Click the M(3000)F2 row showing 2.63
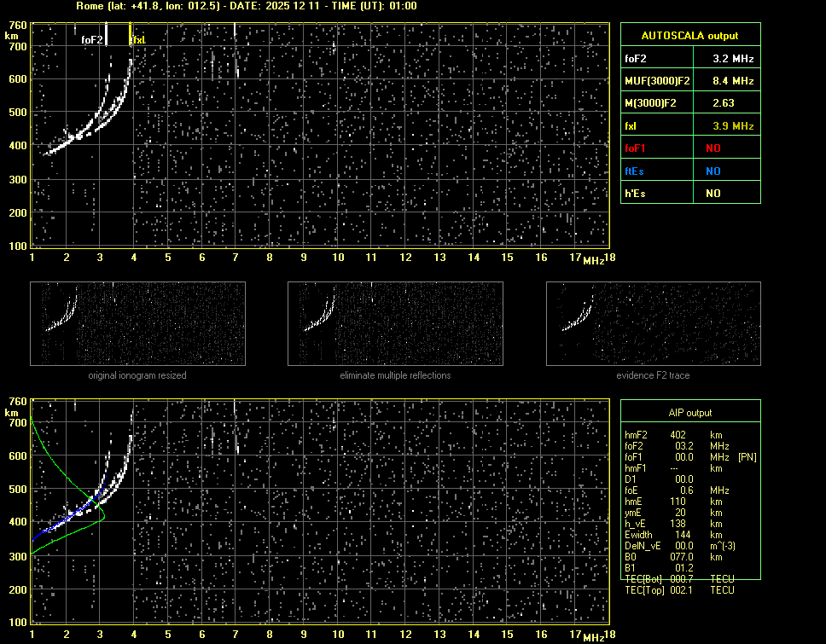 [x=689, y=103]
